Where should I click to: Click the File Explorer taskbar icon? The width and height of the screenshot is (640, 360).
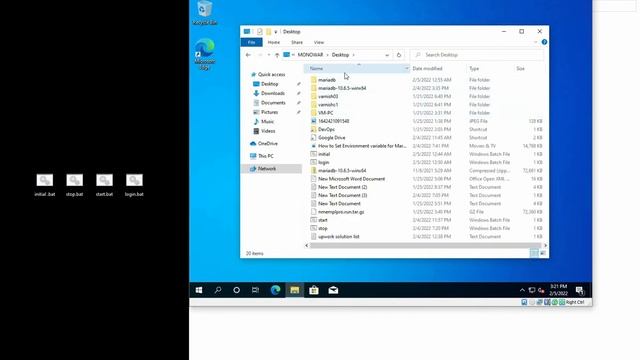pyautogui.click(x=295, y=290)
